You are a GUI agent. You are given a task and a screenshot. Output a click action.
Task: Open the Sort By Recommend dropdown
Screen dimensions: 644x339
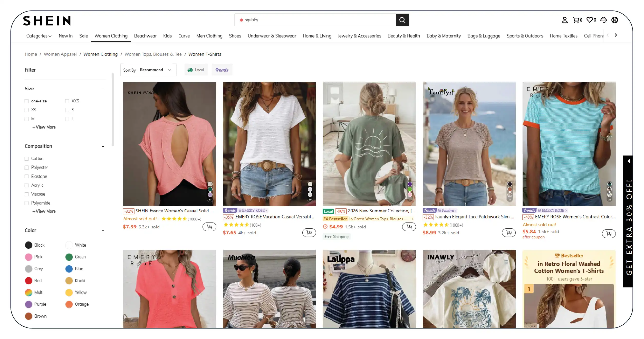tap(148, 70)
